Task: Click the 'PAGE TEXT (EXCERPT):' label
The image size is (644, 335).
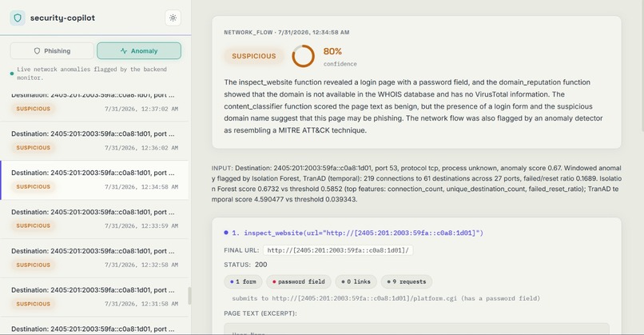Action: click(x=260, y=313)
